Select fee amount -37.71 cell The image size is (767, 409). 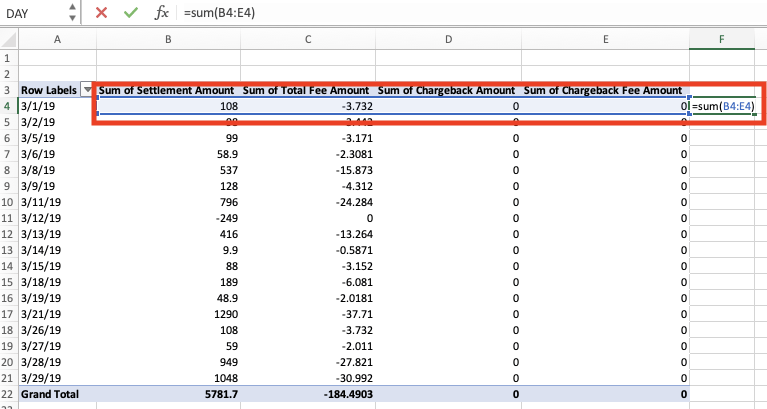[308, 314]
